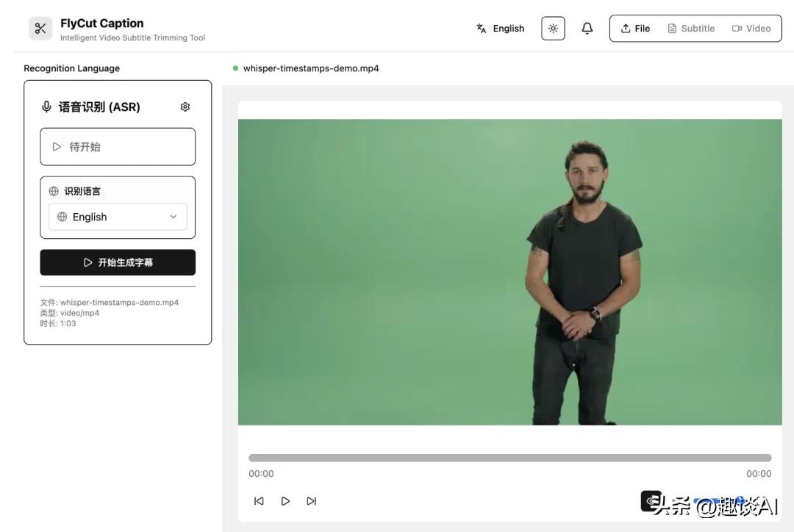Viewport: 794px width, 532px height.
Task: Switch to the Subtitle tab
Action: pyautogui.click(x=691, y=29)
